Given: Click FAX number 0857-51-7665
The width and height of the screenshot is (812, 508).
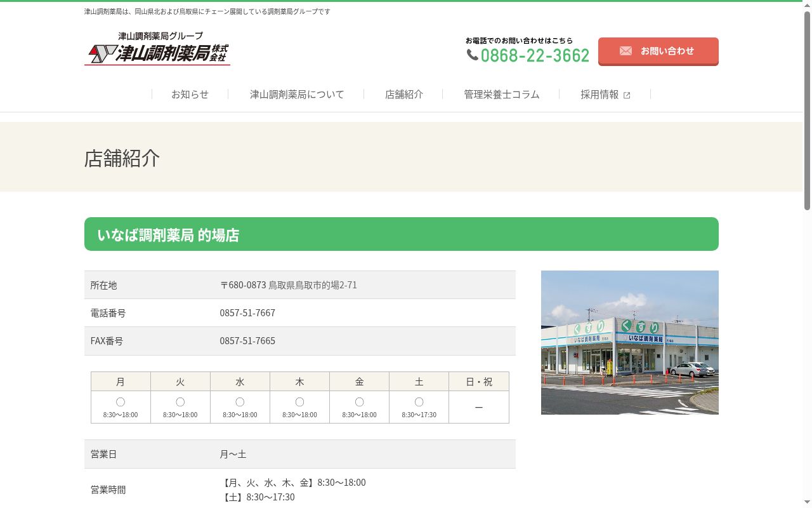Looking at the screenshot, I should coord(247,341).
